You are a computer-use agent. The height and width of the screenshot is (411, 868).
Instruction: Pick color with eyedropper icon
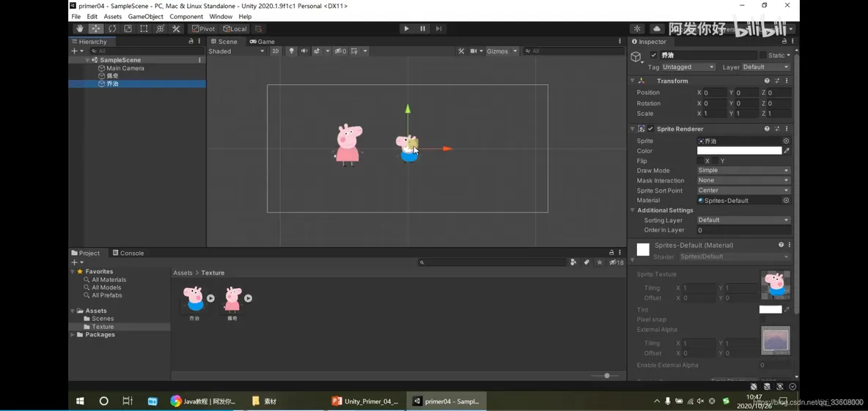(x=787, y=150)
